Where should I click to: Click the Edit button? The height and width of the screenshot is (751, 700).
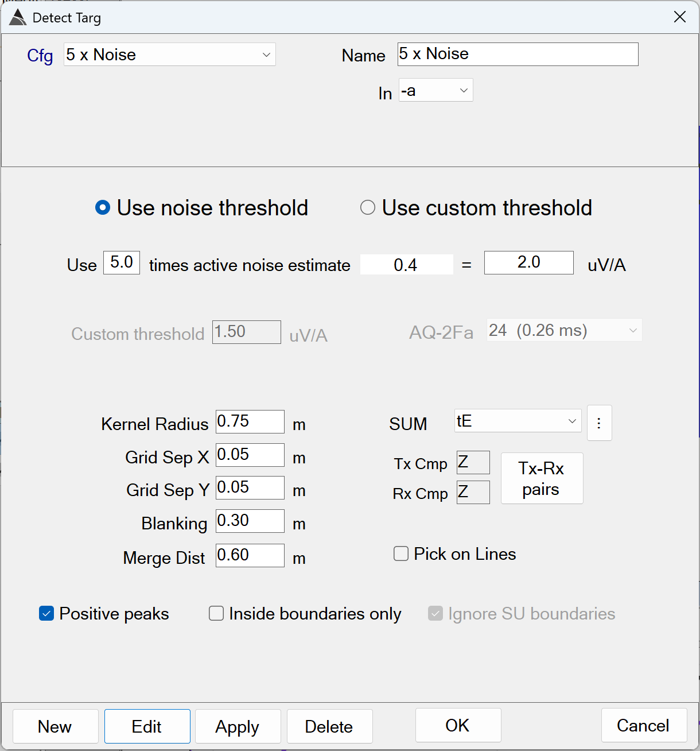click(147, 726)
